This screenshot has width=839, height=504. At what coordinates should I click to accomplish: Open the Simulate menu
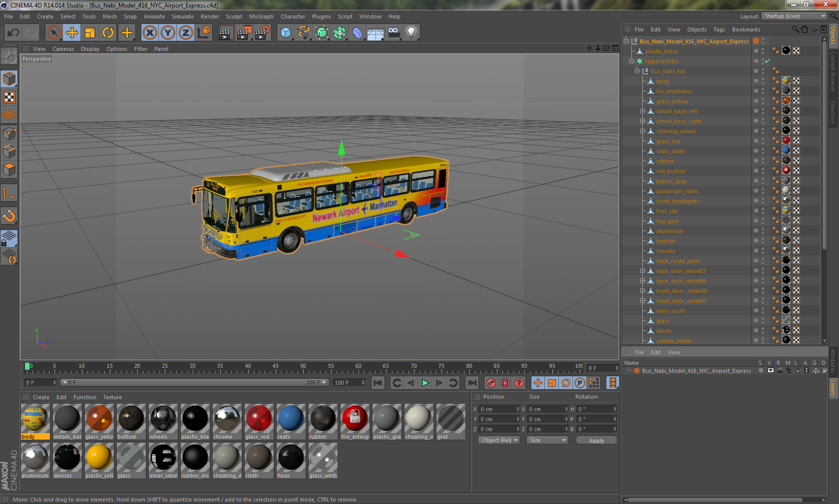click(x=183, y=16)
